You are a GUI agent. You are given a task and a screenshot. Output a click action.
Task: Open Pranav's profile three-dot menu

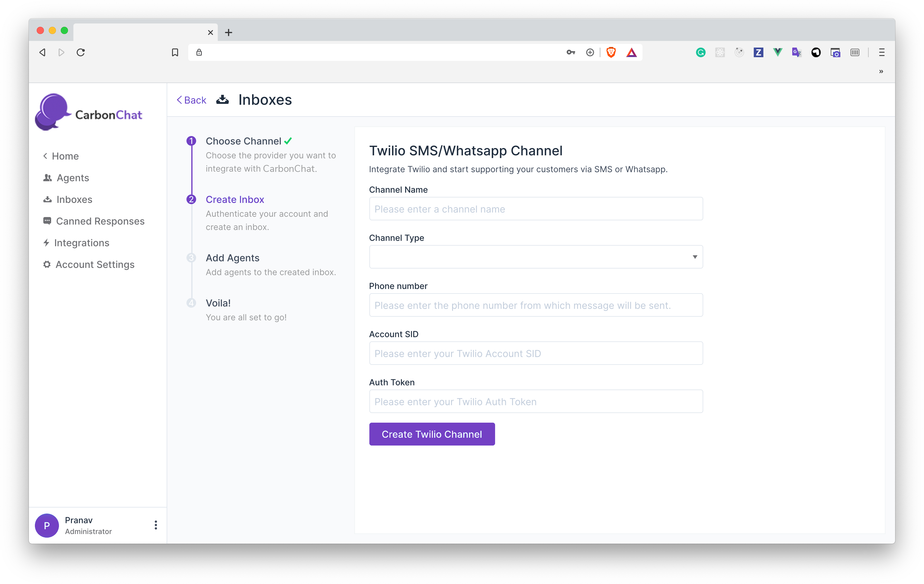[156, 525]
